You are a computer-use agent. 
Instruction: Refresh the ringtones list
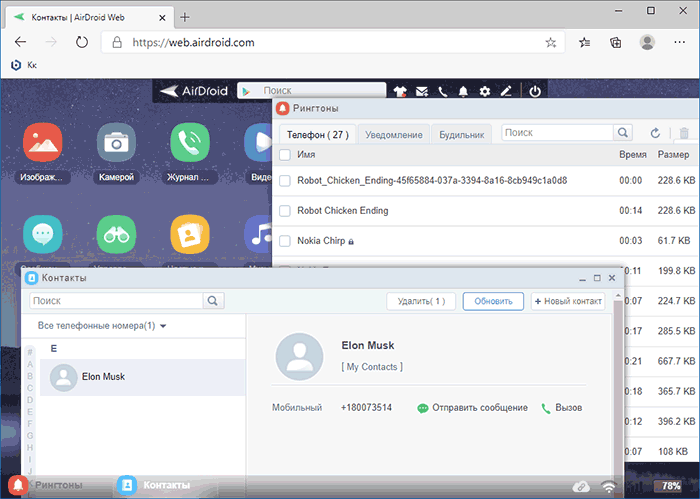tap(655, 133)
